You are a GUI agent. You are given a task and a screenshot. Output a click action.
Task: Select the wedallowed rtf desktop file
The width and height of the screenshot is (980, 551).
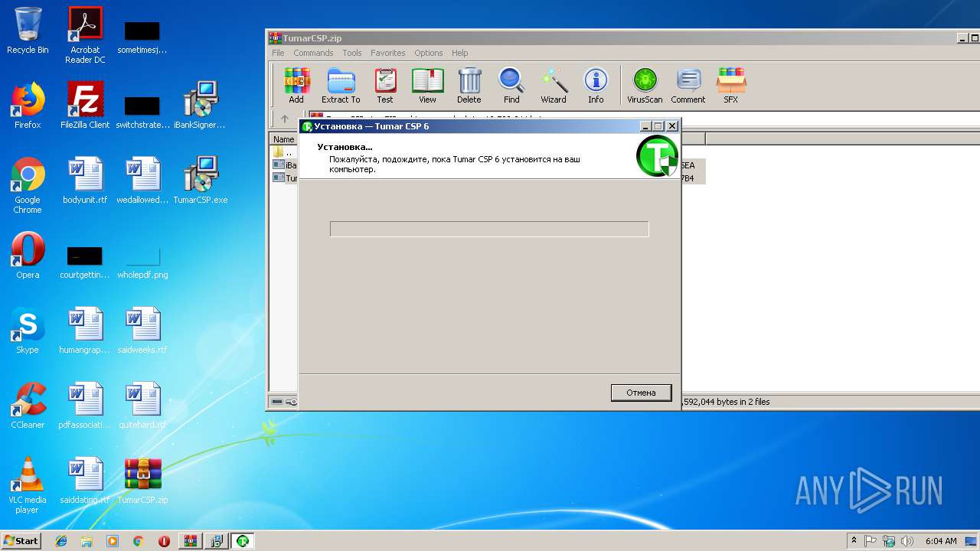pyautogui.click(x=142, y=181)
